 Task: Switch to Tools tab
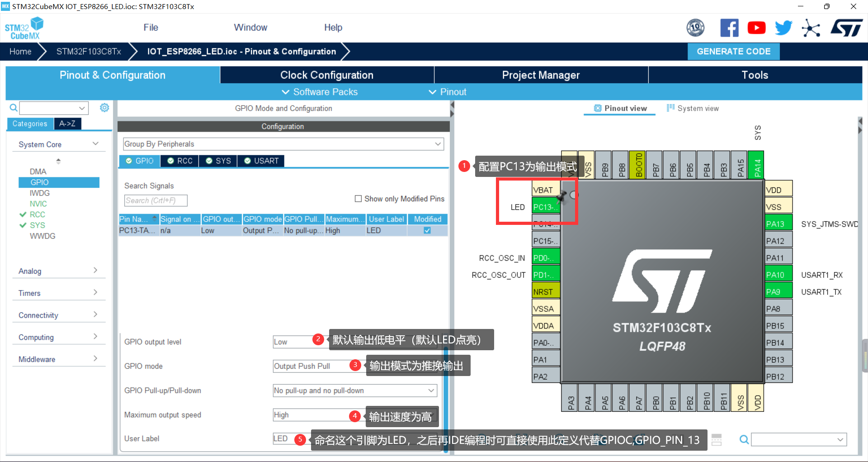pyautogui.click(x=755, y=75)
